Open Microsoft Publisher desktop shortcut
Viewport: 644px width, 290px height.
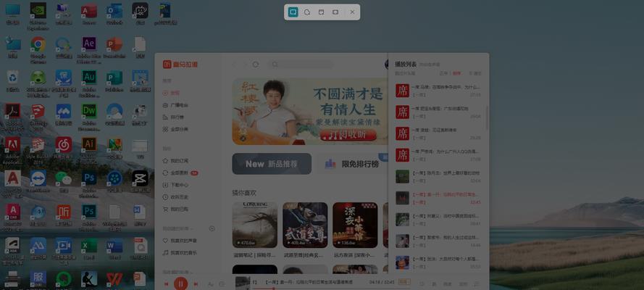pos(114,81)
